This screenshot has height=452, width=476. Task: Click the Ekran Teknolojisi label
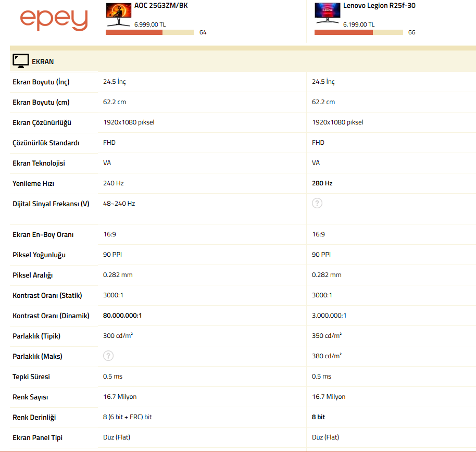(x=39, y=164)
